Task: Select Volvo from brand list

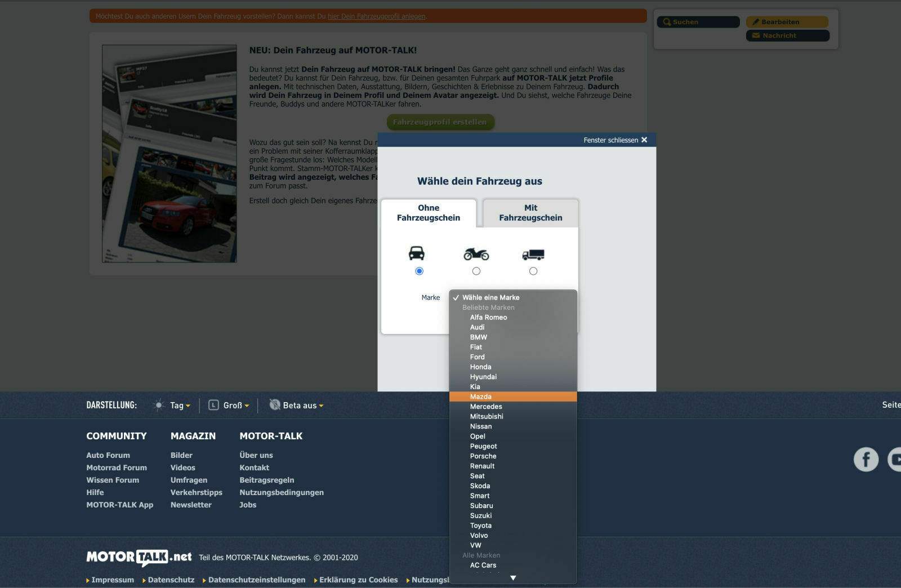Action: 513,536
